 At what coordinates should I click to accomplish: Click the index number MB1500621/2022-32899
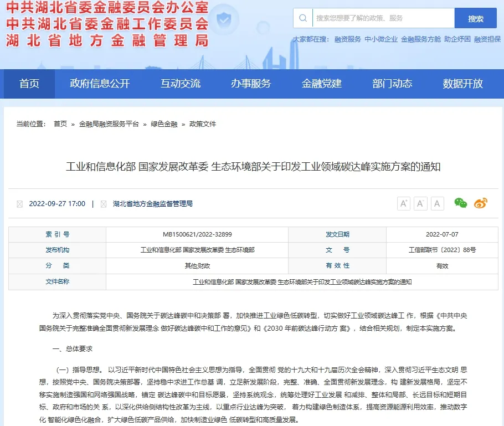pyautogui.click(x=197, y=234)
